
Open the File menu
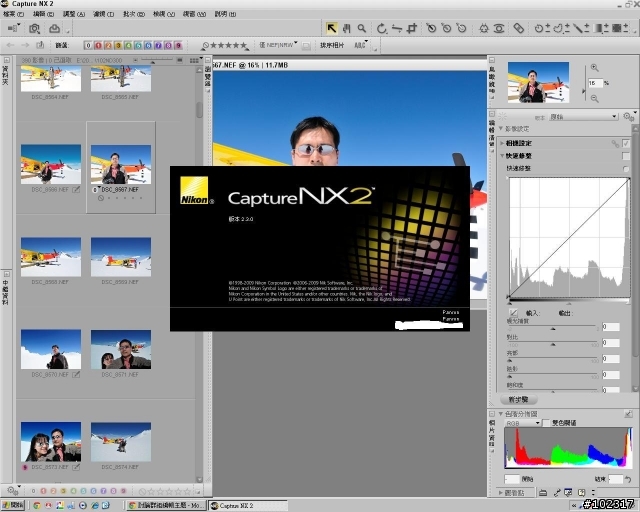13,14
